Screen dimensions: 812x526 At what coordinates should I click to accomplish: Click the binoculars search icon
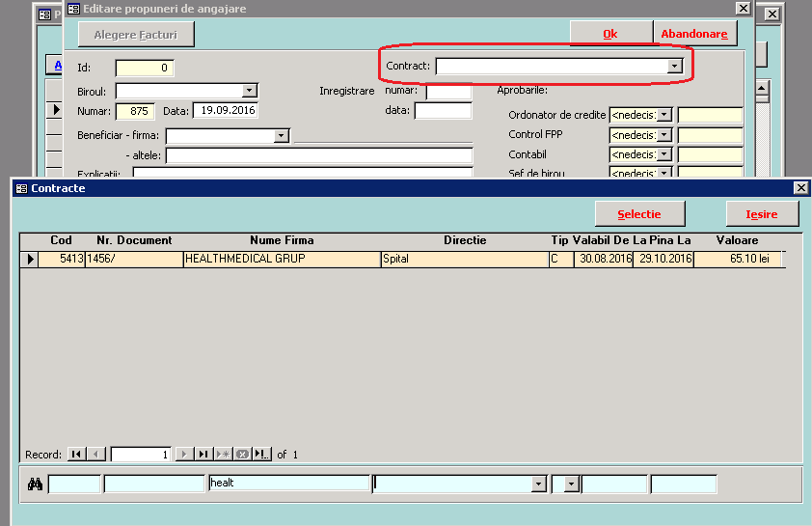point(35,484)
